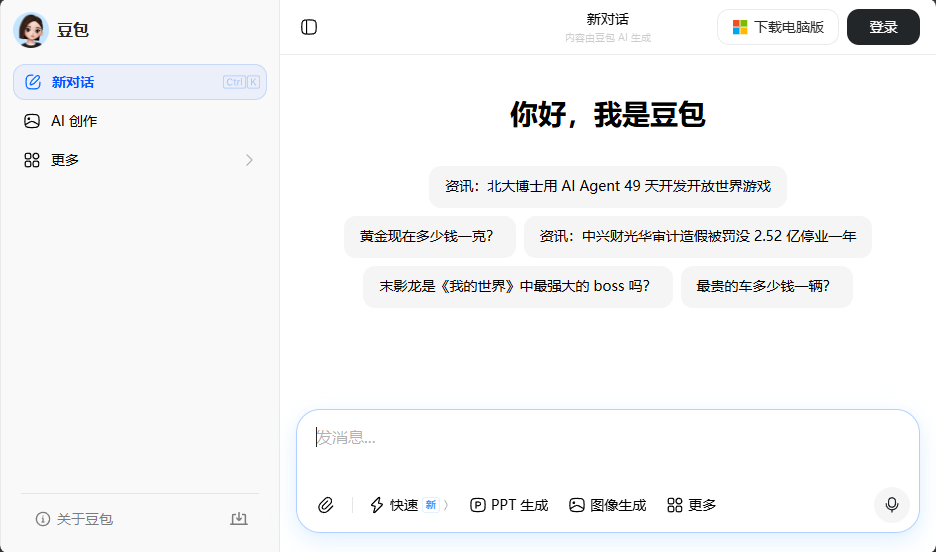Choose suggestion 黄金现在多少钱一克?
Viewport: 936px width, 552px height.
(430, 236)
